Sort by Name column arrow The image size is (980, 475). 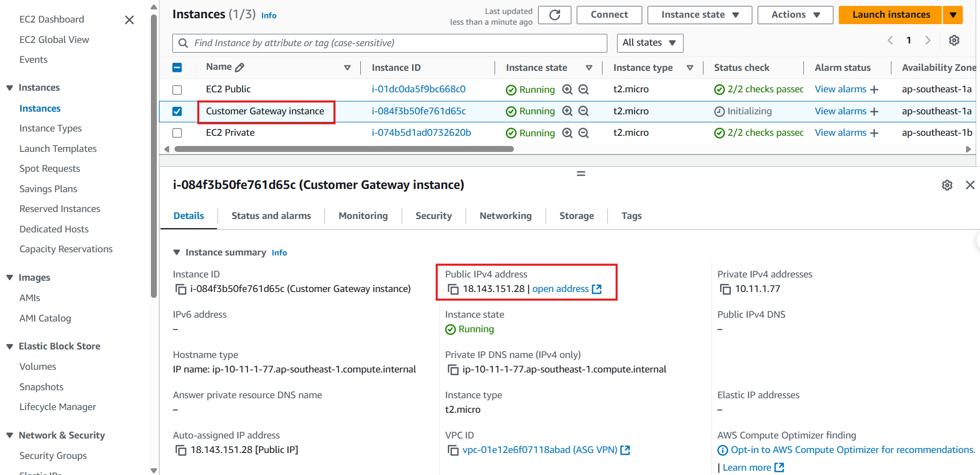347,68
